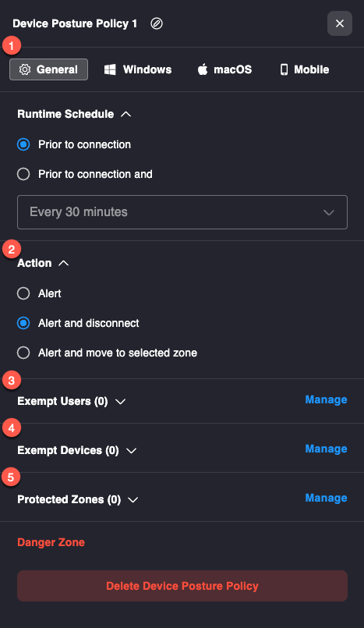Click Delete Device Posture Policy button
This screenshot has width=364, height=628.
click(x=182, y=586)
